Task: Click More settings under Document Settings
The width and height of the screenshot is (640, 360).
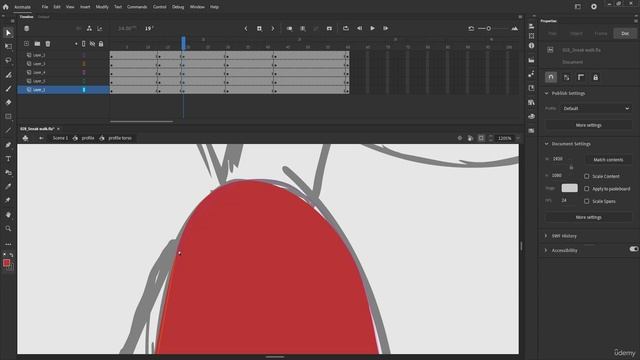Action: click(x=589, y=218)
